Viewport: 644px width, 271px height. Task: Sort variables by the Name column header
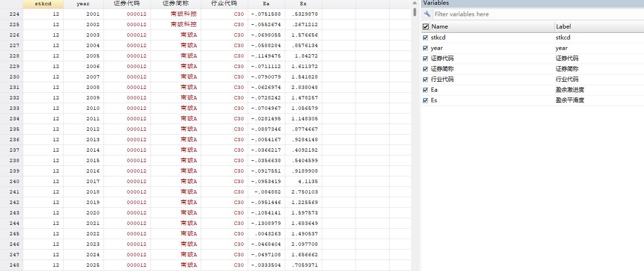tap(492, 27)
